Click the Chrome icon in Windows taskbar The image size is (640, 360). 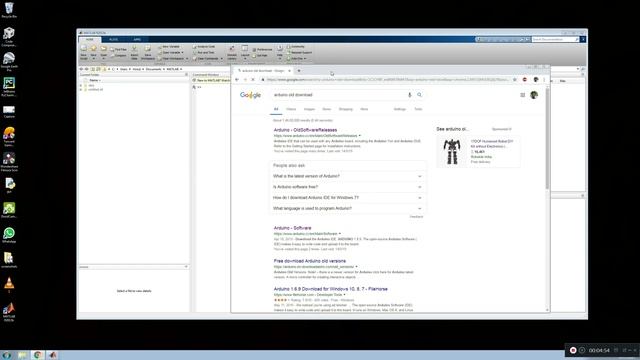[x=37, y=355]
